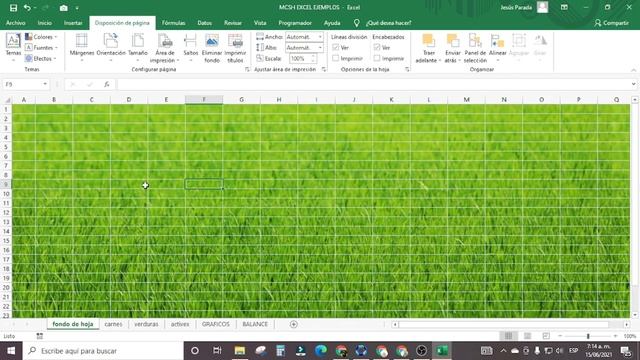
Task: Open the carnes sheet tab
Action: click(x=113, y=324)
